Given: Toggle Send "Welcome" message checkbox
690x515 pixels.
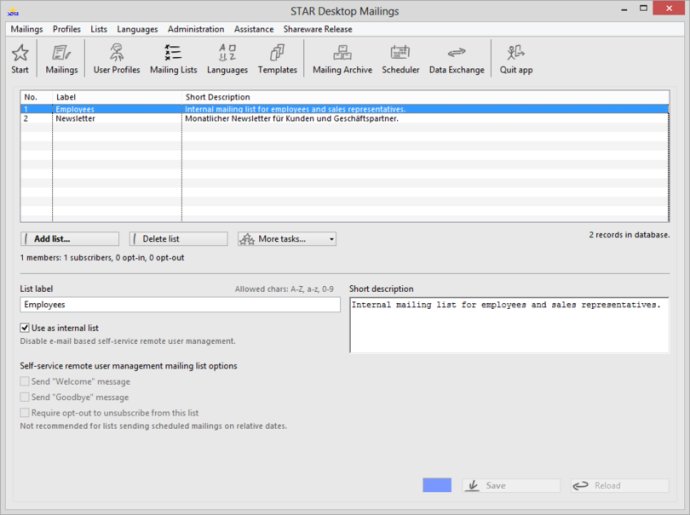Looking at the screenshot, I should pos(25,381).
